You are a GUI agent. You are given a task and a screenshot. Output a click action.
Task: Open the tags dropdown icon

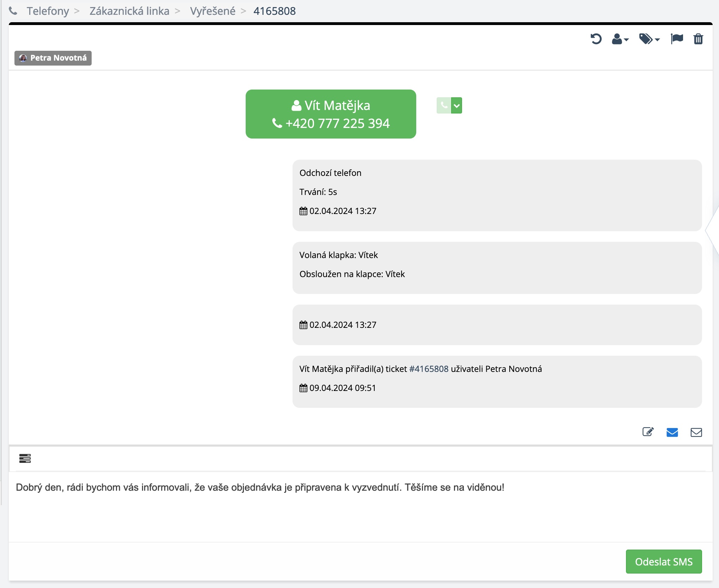point(649,39)
